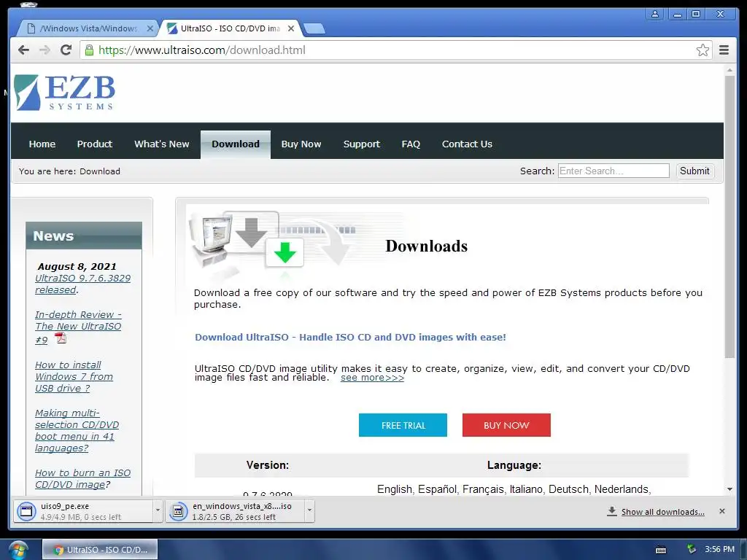Screen dimensions: 747x560
Task: Click the Enter Search text field
Action: [614, 171]
